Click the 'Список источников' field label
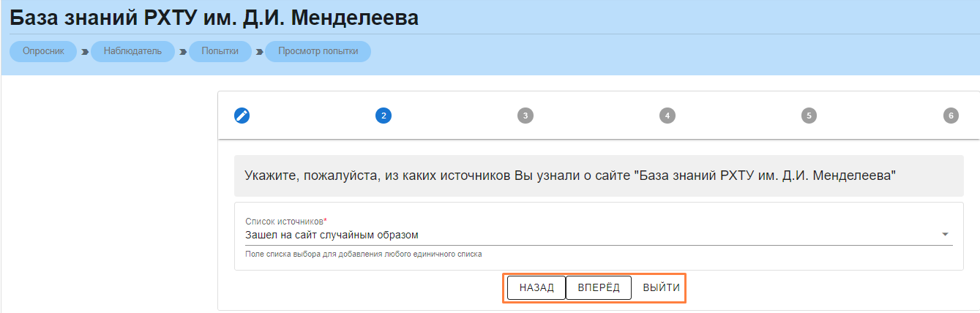Viewport: 980px width, 313px height. point(285,221)
